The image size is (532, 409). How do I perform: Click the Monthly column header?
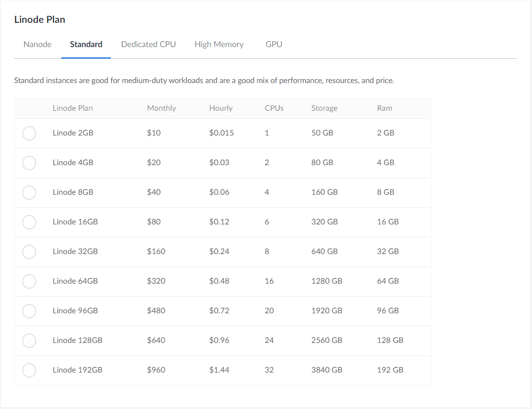pos(161,108)
